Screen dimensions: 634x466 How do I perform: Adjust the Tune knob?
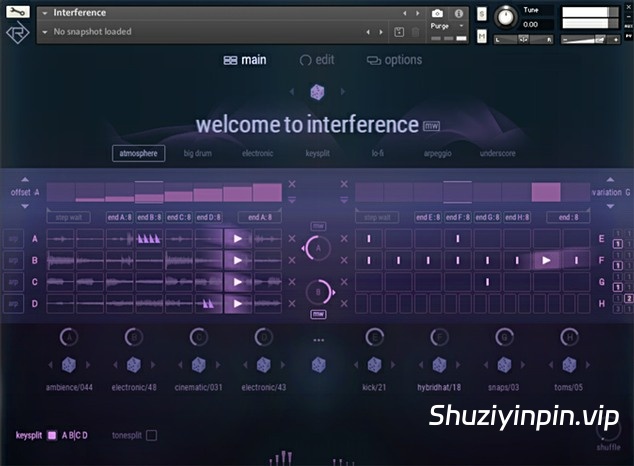click(x=505, y=17)
